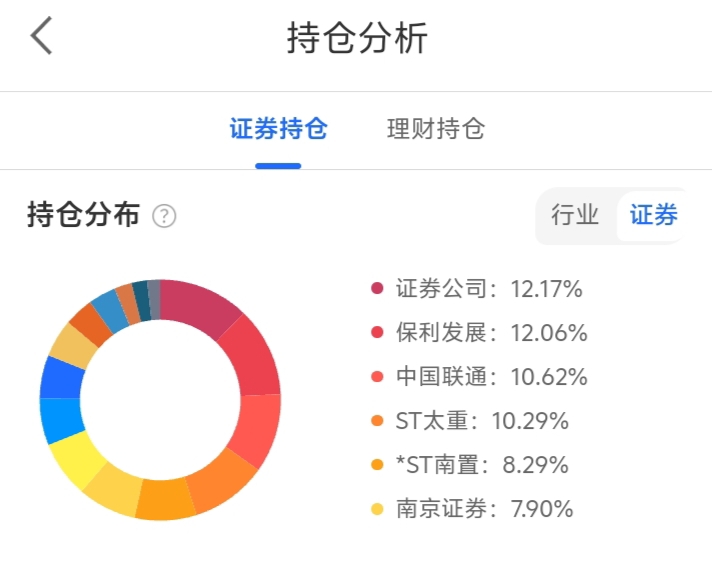Click the 持仓分布 section heading
The image size is (712, 568).
pos(83,215)
